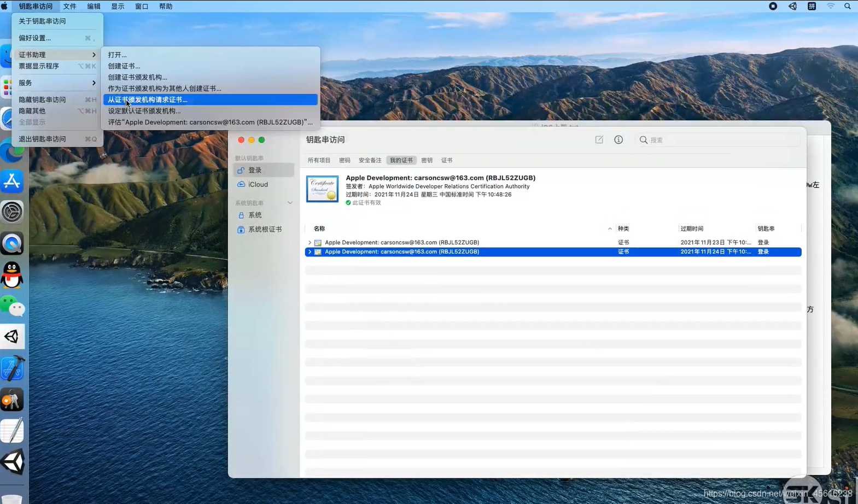The height and width of the screenshot is (504, 858).
Task: Open Unity Hub icon in Dock
Action: pyautogui.click(x=12, y=337)
